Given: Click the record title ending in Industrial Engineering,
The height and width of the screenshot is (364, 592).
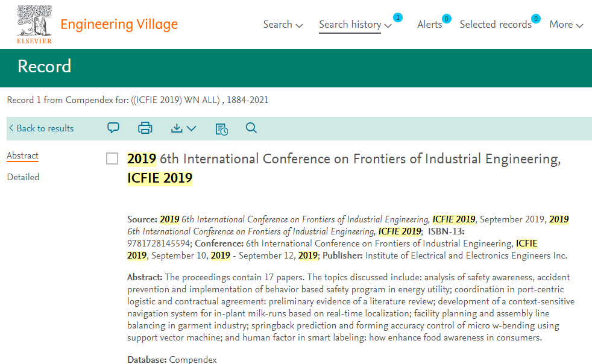Looking at the screenshot, I should pos(344,159).
